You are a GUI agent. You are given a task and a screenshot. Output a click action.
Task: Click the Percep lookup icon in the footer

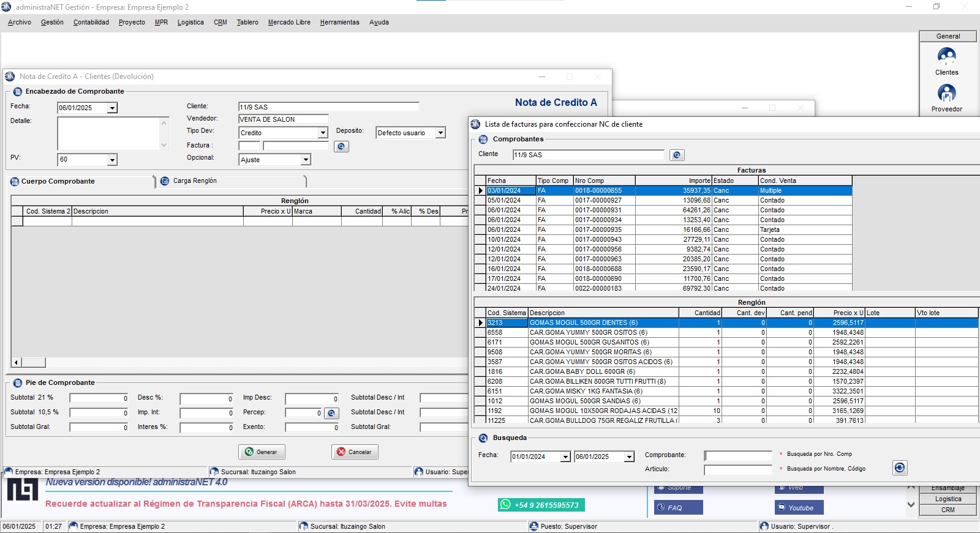331,413
